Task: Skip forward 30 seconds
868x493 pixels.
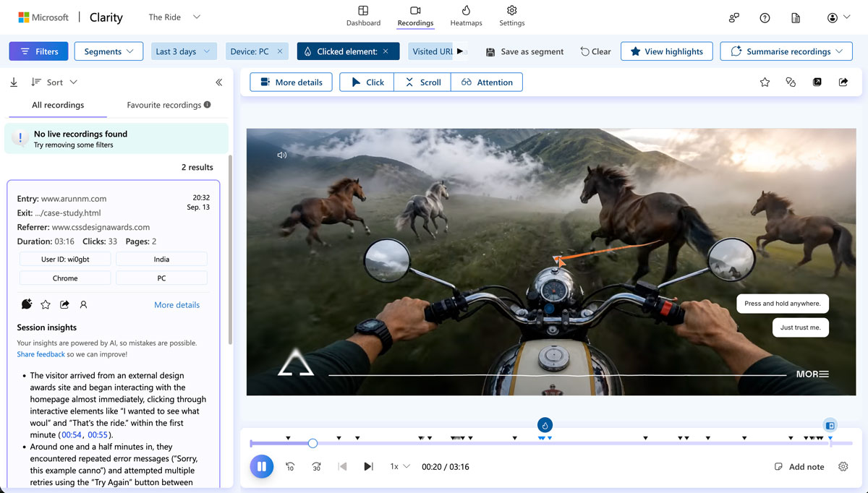Action: (316, 467)
